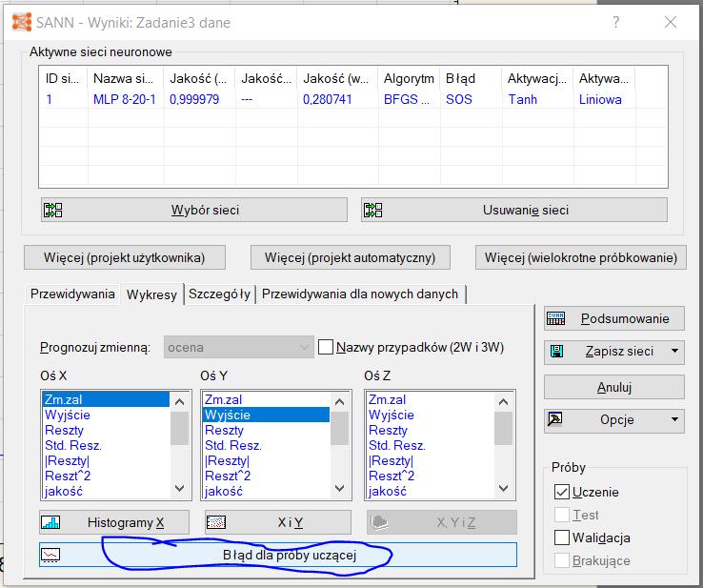Click Więcej (projekt użytkownika) button
Screen dimensions: 703x588
[125, 257]
